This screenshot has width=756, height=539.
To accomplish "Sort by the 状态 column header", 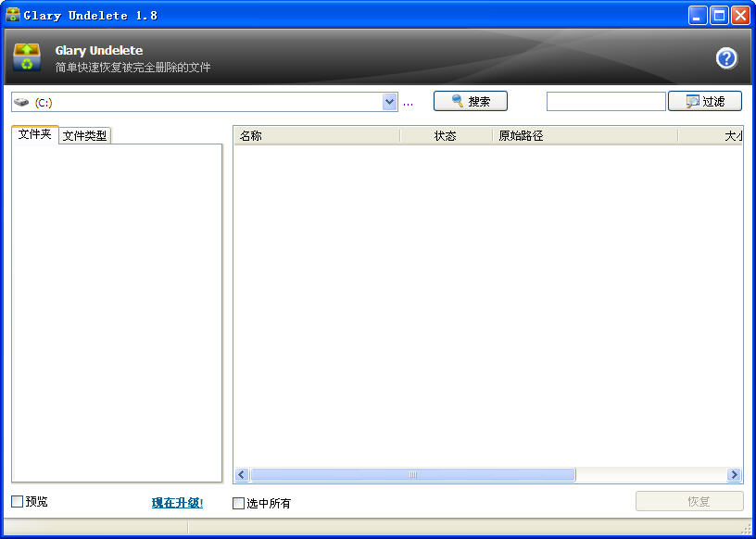I will [x=446, y=136].
